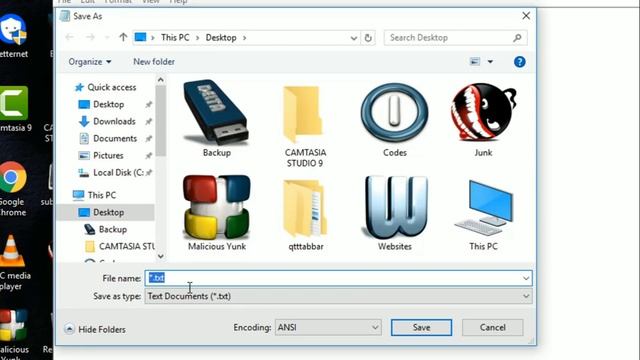Click Desktop in the address breadcrumb
640x360 pixels.
pos(221,38)
